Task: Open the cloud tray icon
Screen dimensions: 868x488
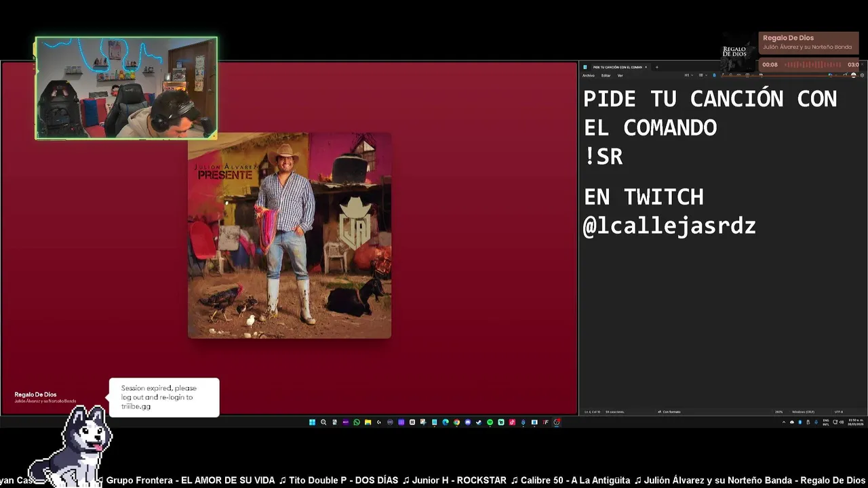Action: coord(792,422)
